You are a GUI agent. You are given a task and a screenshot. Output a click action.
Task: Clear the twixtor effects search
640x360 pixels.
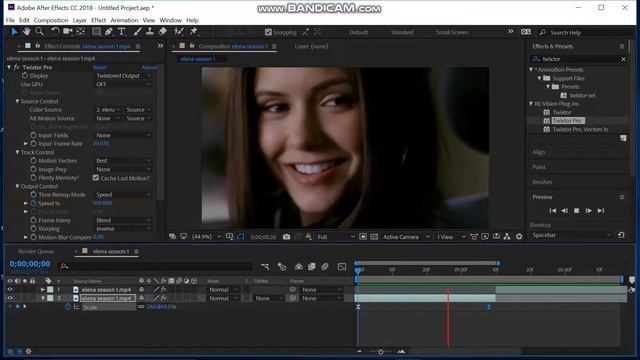[x=623, y=59]
